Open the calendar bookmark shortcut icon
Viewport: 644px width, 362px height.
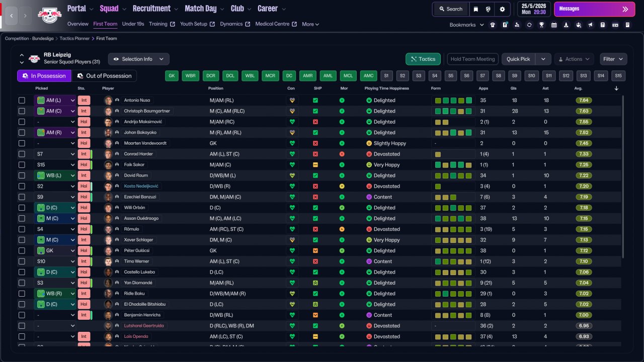[x=554, y=25]
